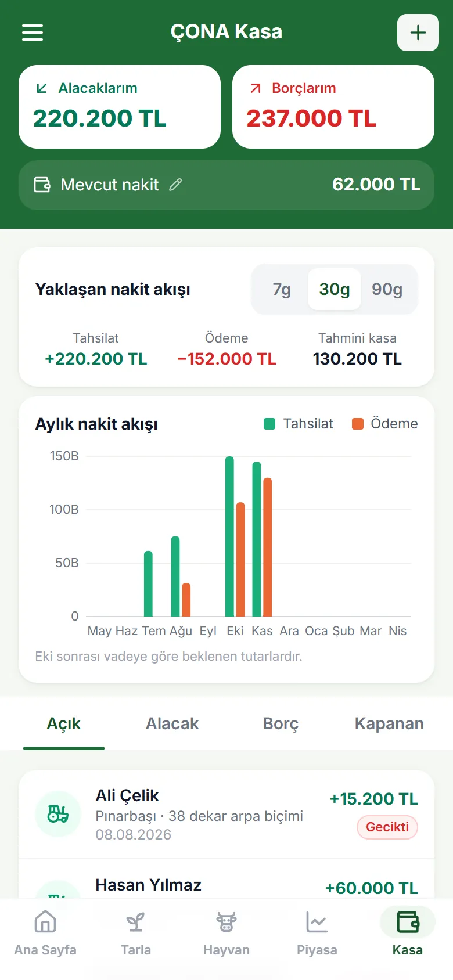
Task: Open the Alacaklarım summary card
Action: 120,107
